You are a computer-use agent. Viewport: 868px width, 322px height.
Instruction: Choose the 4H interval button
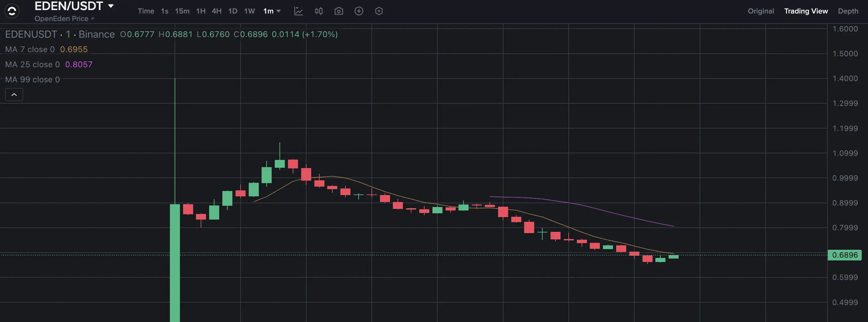pos(217,11)
